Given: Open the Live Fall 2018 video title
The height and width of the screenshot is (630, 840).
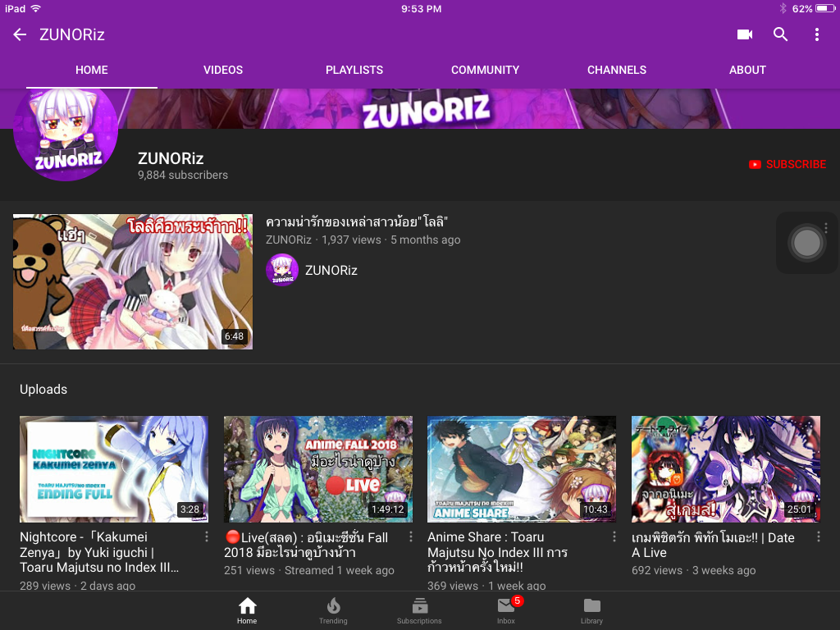Looking at the screenshot, I should point(306,545).
